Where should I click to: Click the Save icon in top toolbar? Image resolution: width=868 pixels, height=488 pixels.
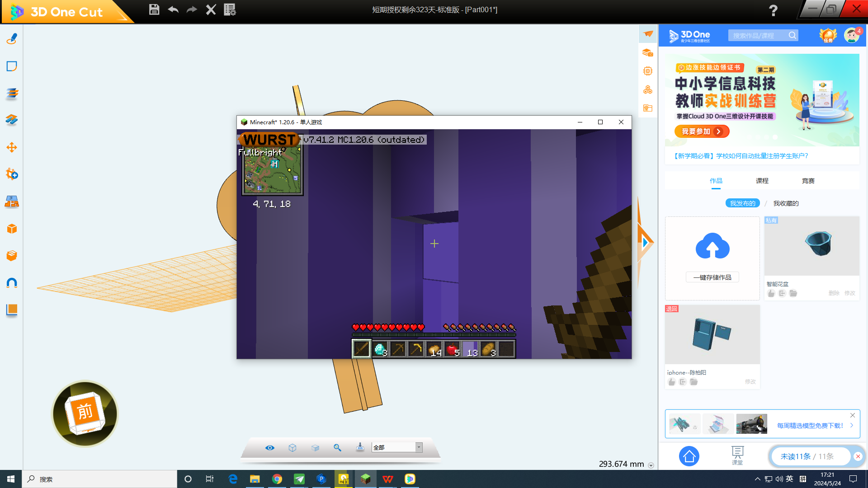tap(154, 9)
